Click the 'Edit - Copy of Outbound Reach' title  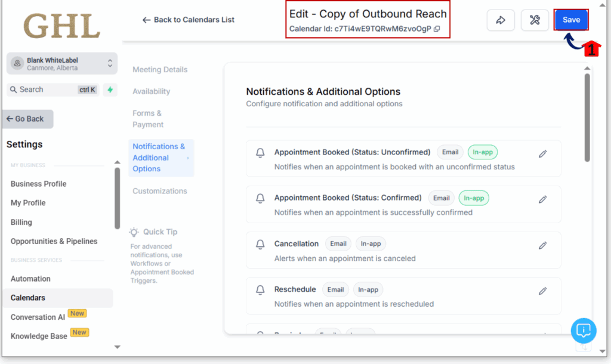pyautogui.click(x=368, y=14)
